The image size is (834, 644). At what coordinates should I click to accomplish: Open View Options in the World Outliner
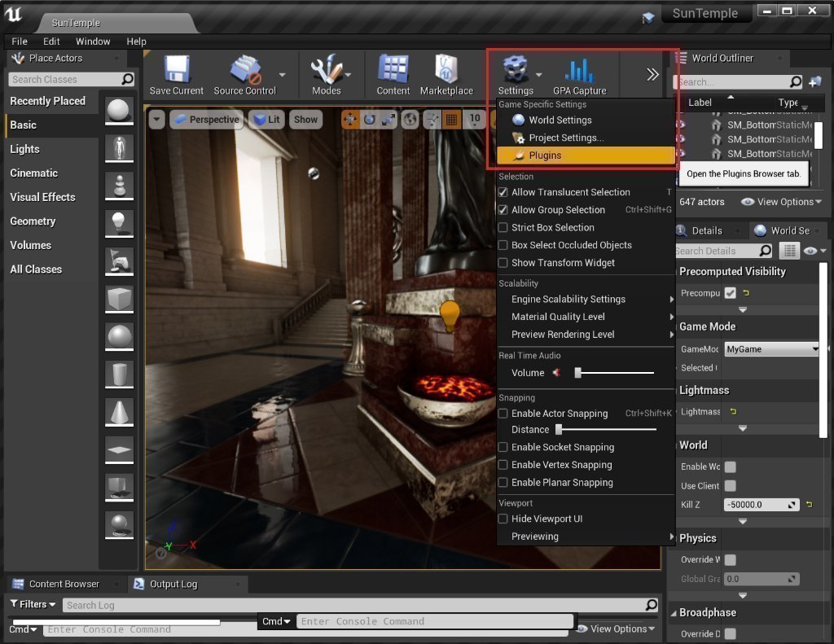pyautogui.click(x=779, y=202)
